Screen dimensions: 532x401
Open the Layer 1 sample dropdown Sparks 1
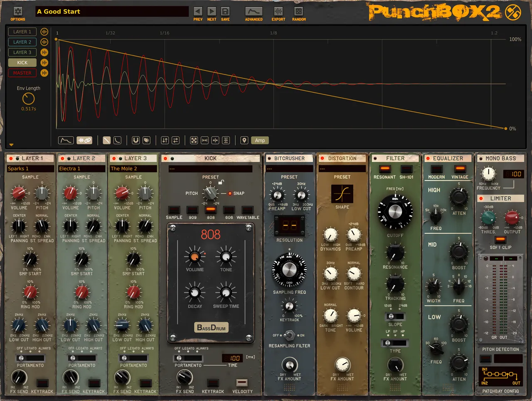tap(30, 168)
